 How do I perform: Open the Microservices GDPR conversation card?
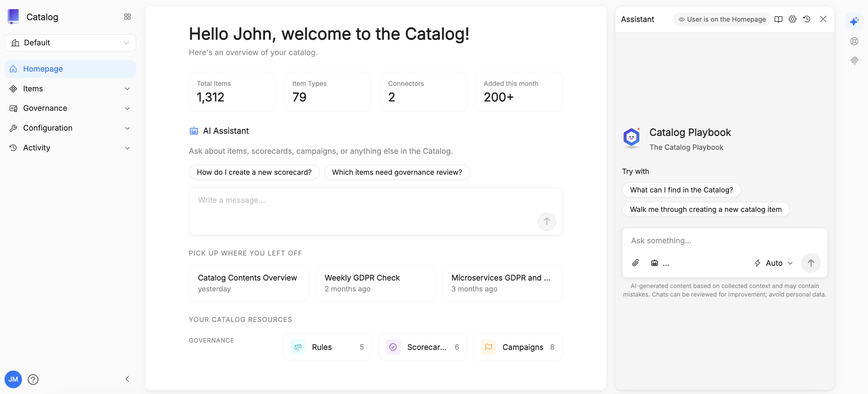502,283
